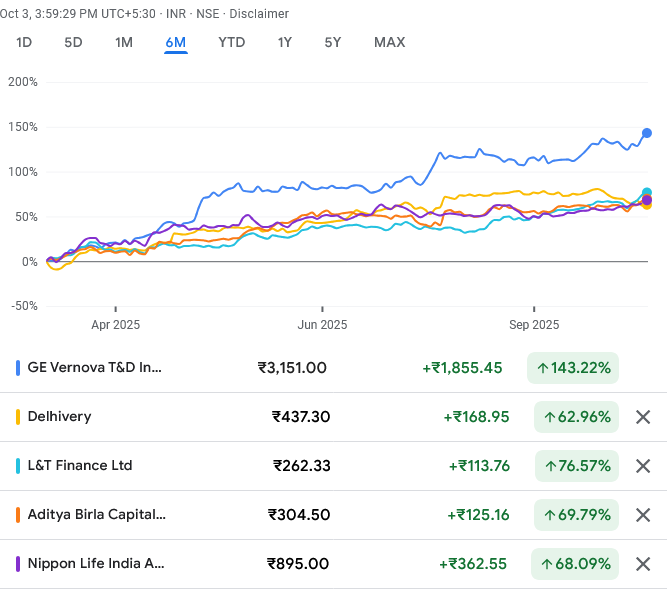670x589 pixels.
Task: Remove Aditya Birla Capital from comparison
Action: point(643,515)
